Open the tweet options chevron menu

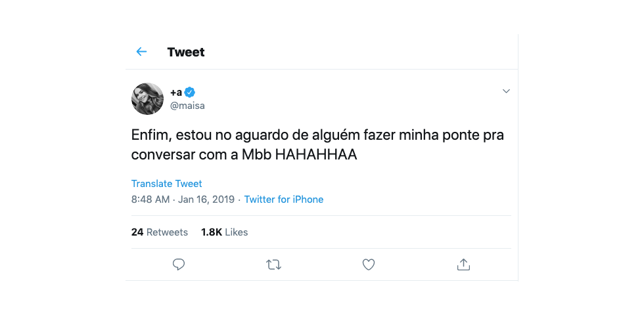point(506,91)
